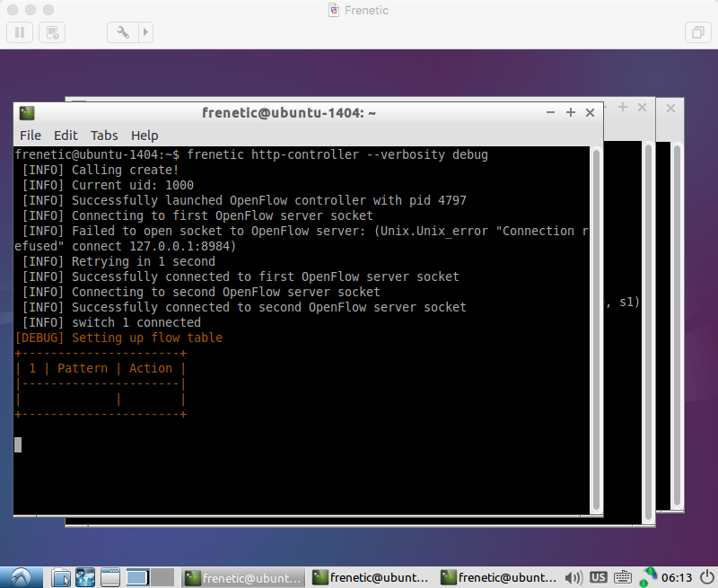Switch to the second (gray) desktop in pager

[x=162, y=577]
